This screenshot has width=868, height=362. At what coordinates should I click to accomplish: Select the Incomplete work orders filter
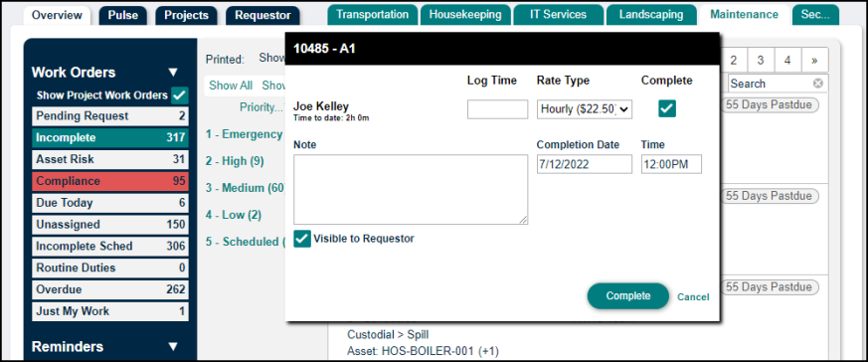[110, 138]
